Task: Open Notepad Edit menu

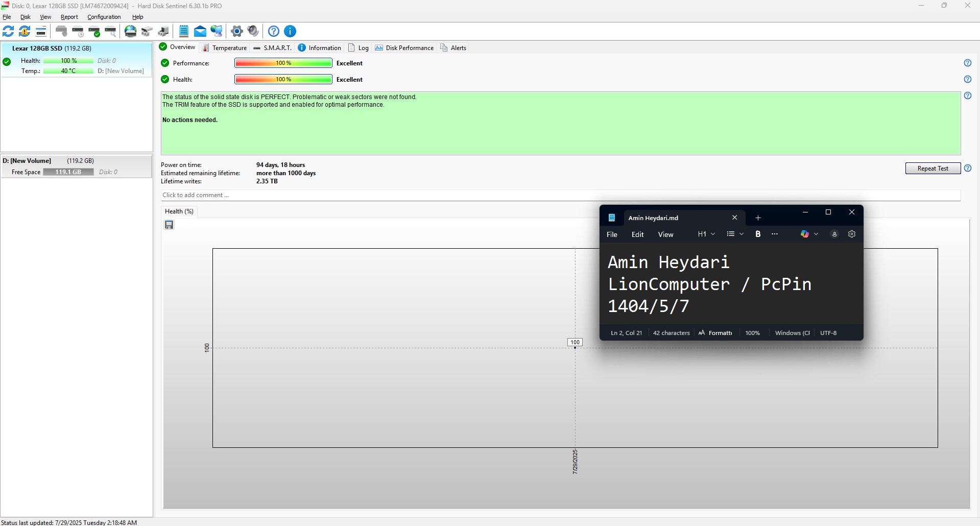Action: pyautogui.click(x=638, y=234)
